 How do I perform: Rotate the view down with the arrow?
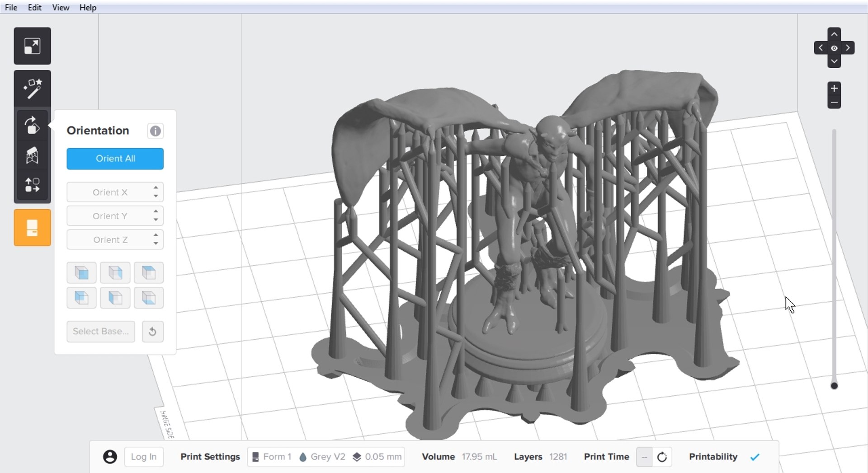[x=834, y=61]
